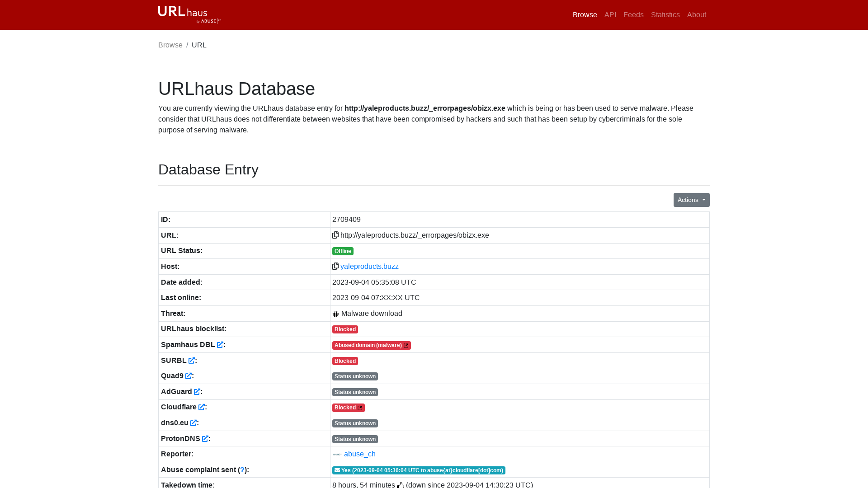Open AdGuard external link icon
Image resolution: width=868 pixels, height=488 pixels.
[197, 392]
